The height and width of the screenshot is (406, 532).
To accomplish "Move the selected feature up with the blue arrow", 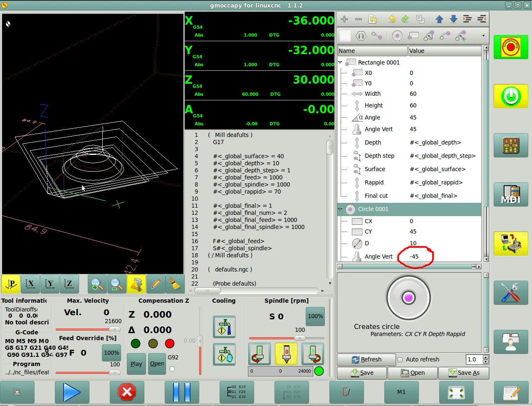I will pyautogui.click(x=439, y=19).
